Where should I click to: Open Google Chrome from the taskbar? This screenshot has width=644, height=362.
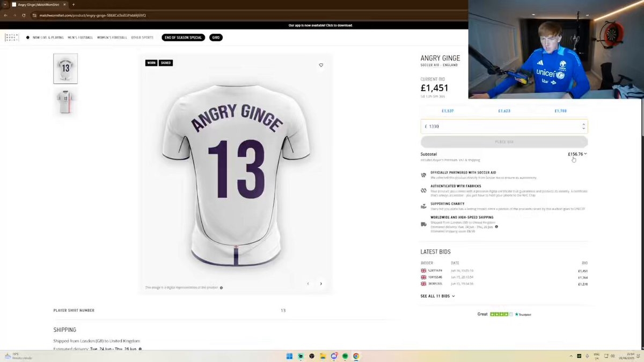[356, 356]
